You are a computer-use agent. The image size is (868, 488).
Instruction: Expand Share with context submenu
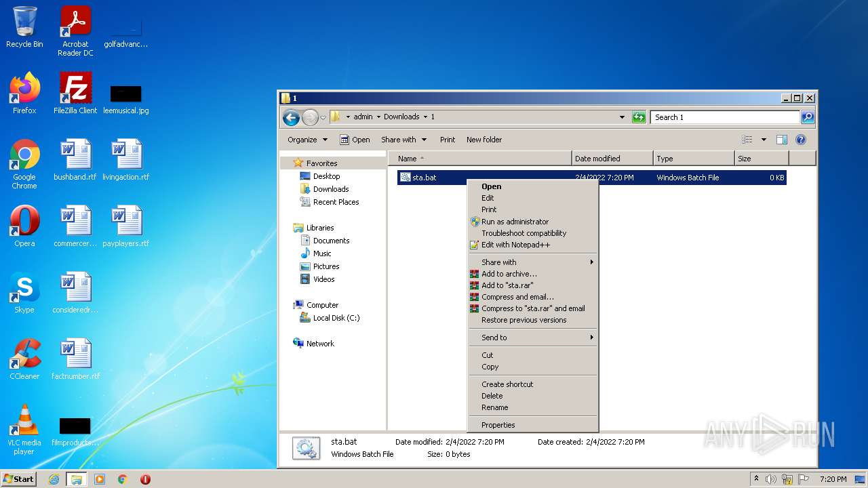point(533,262)
